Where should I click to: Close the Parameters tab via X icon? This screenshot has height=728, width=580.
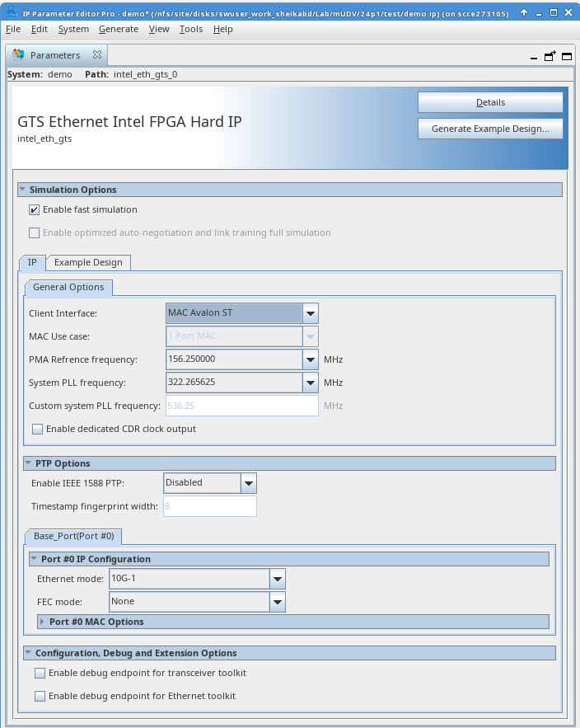97,54
